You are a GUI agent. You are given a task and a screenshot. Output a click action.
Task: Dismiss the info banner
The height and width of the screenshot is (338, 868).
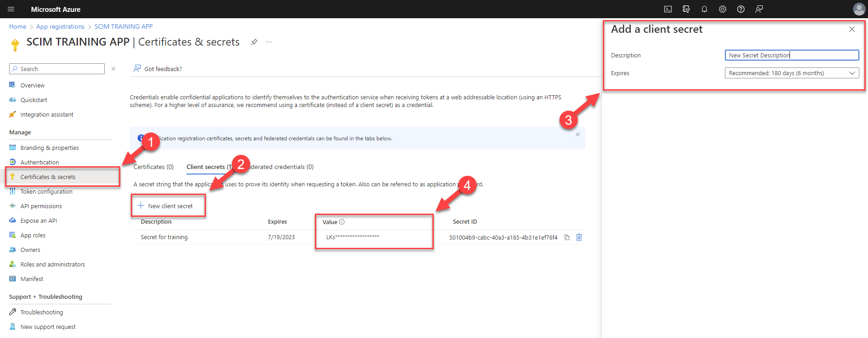tap(577, 134)
